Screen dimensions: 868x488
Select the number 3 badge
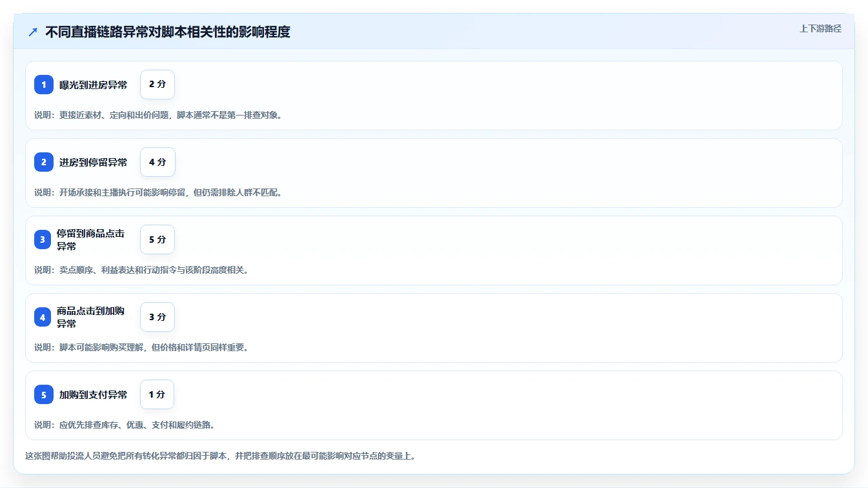(x=43, y=239)
